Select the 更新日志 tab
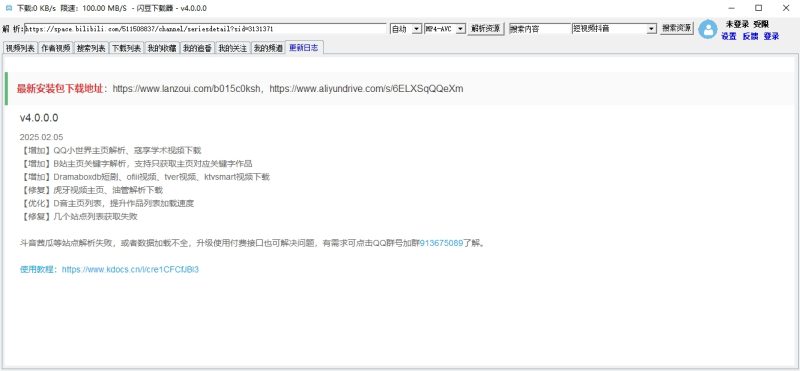The width and height of the screenshot is (800, 371). (x=304, y=47)
